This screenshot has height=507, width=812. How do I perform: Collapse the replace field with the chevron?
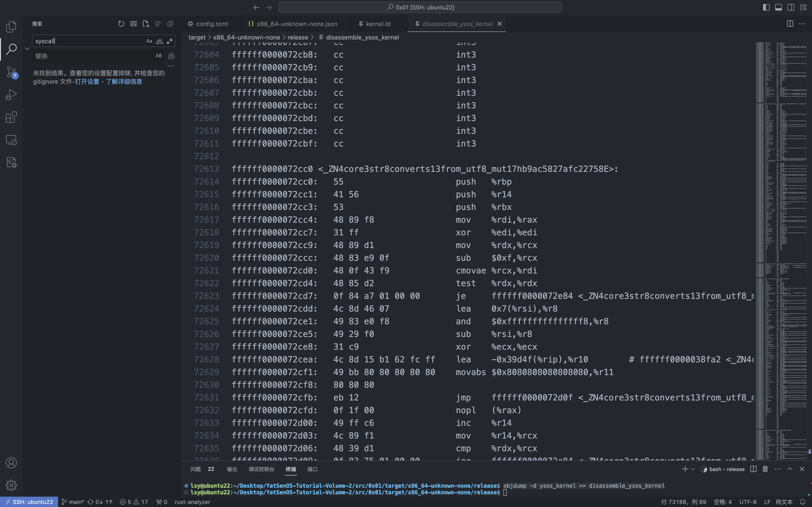(27, 49)
